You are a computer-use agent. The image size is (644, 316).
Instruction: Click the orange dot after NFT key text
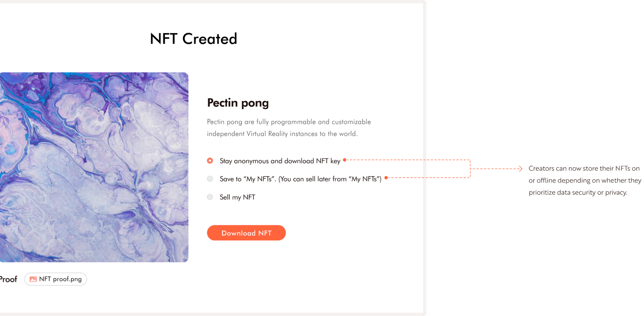345,159
